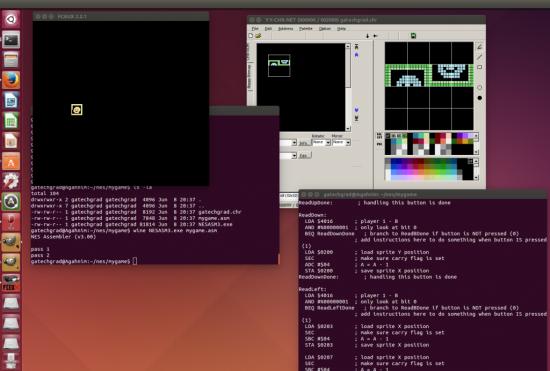Click the 'pass 2' line in terminal
Screen dimensions: 550x371
click(40, 255)
